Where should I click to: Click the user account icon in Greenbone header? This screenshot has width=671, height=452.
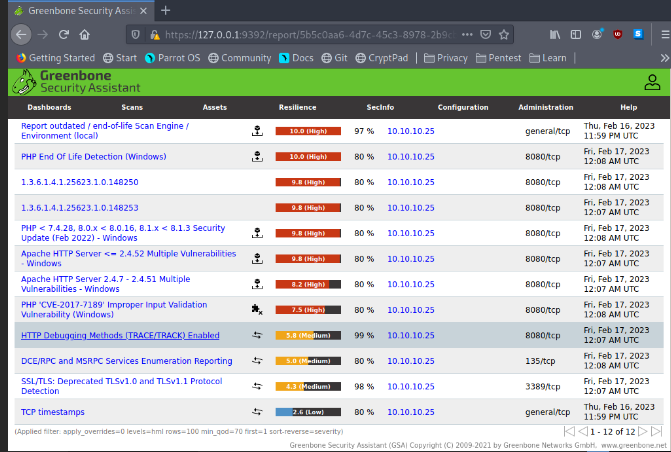tap(652, 83)
